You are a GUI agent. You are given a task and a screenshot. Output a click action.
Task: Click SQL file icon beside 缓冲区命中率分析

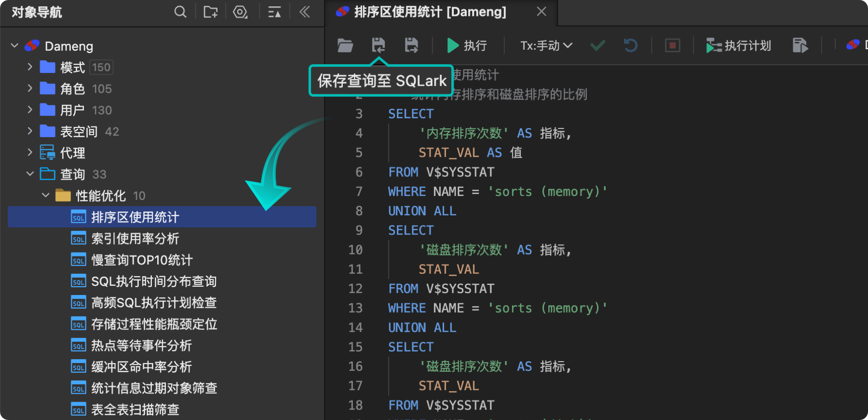pyautogui.click(x=79, y=367)
